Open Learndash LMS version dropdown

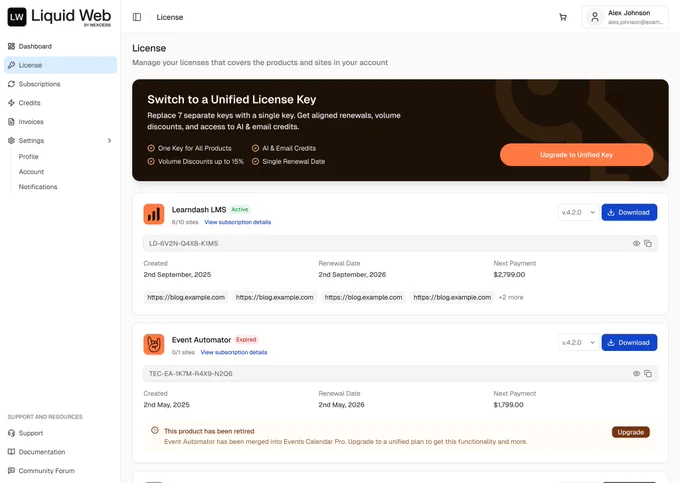coord(578,212)
